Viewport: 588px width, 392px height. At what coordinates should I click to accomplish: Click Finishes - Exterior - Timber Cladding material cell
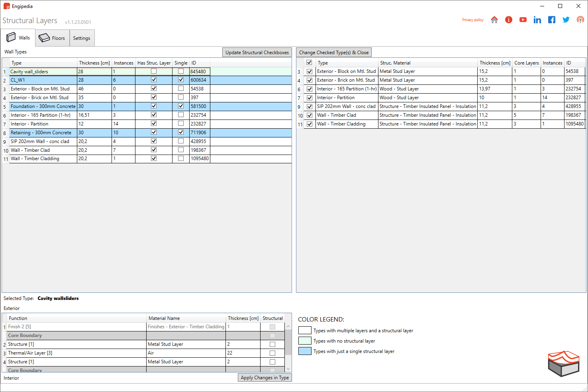click(x=186, y=327)
